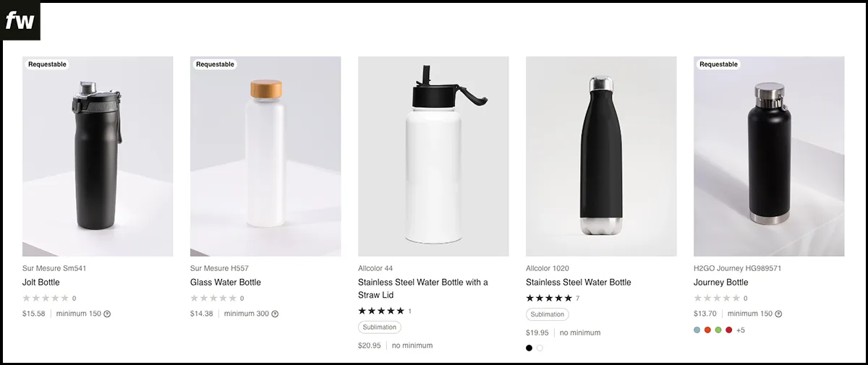Image resolution: width=868 pixels, height=365 pixels.
Task: Open minimum info icon for Glass Water Bottle
Action: pos(275,314)
